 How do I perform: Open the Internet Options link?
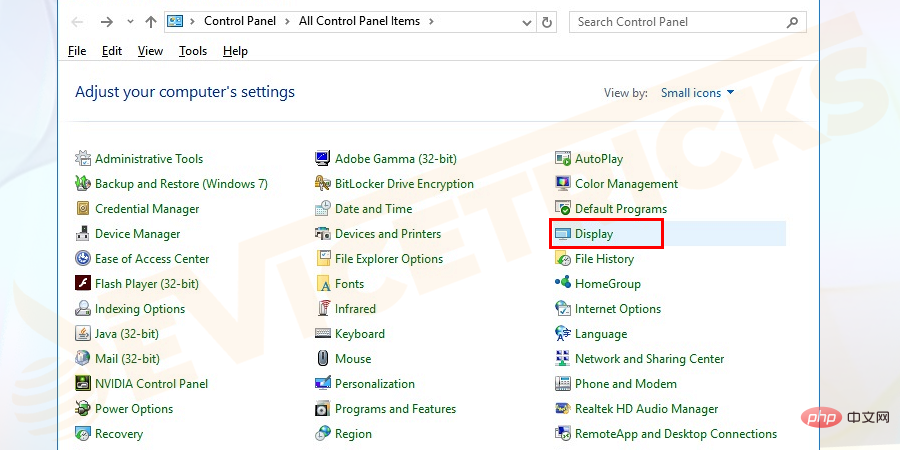pyautogui.click(x=618, y=309)
